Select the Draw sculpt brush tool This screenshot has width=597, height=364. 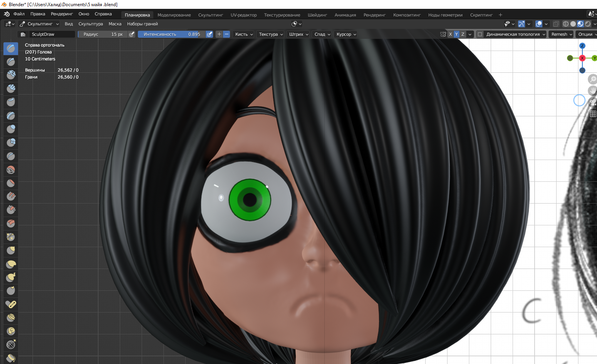pyautogui.click(x=11, y=48)
